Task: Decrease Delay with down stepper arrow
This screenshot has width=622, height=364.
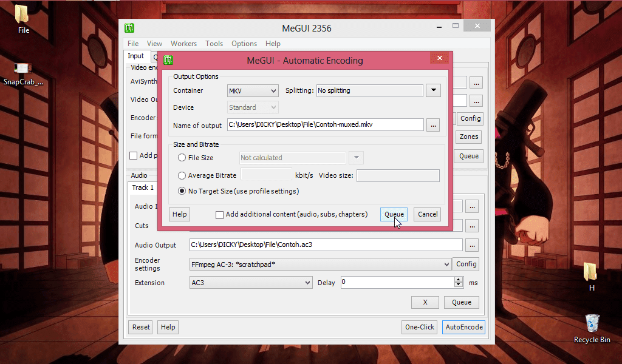Action: click(x=459, y=285)
